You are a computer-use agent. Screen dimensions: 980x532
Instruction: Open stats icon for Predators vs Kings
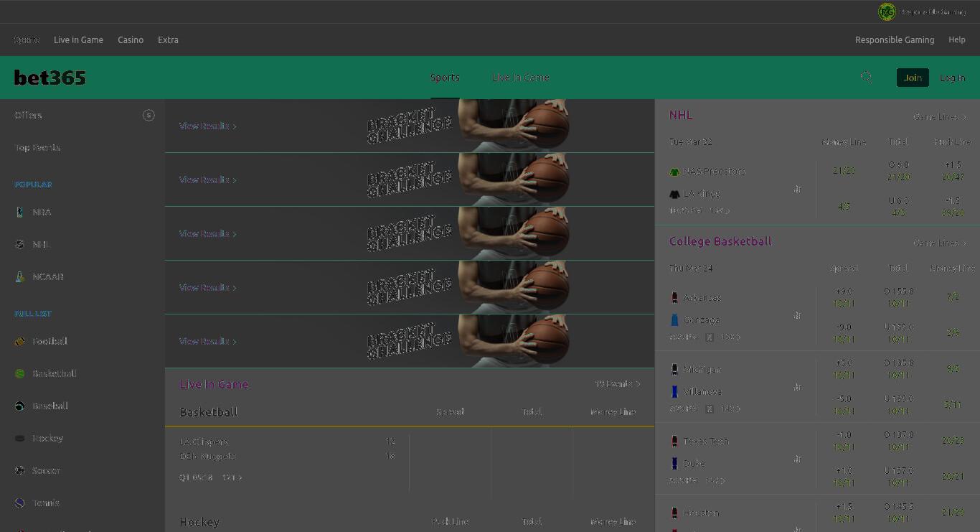[797, 189]
